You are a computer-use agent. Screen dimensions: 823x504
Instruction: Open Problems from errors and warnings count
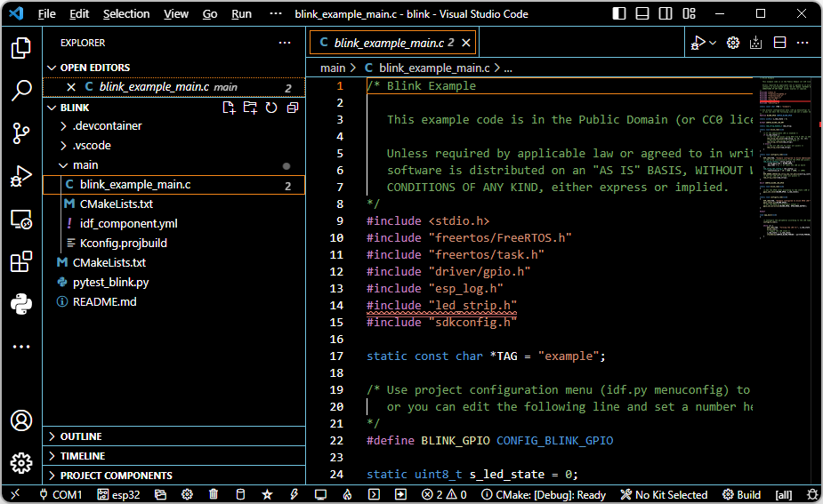point(443,494)
